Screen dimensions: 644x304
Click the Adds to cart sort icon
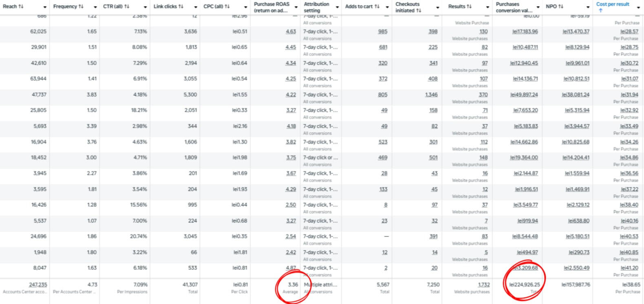377,7
